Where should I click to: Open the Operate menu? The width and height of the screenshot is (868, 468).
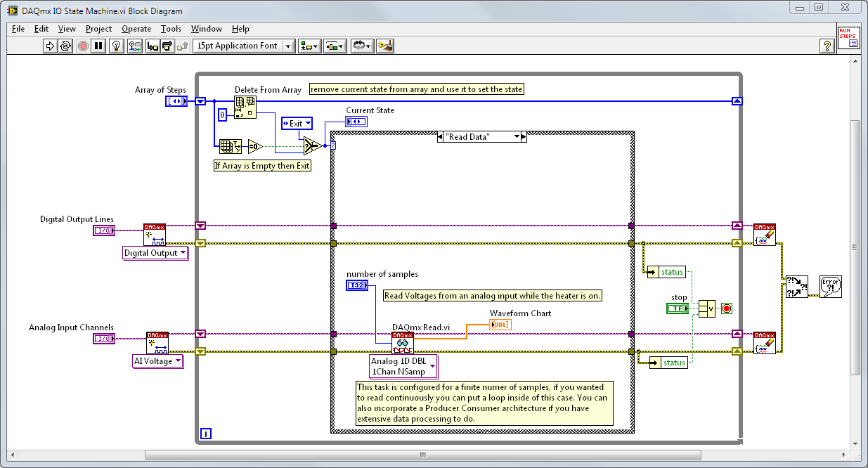click(136, 29)
